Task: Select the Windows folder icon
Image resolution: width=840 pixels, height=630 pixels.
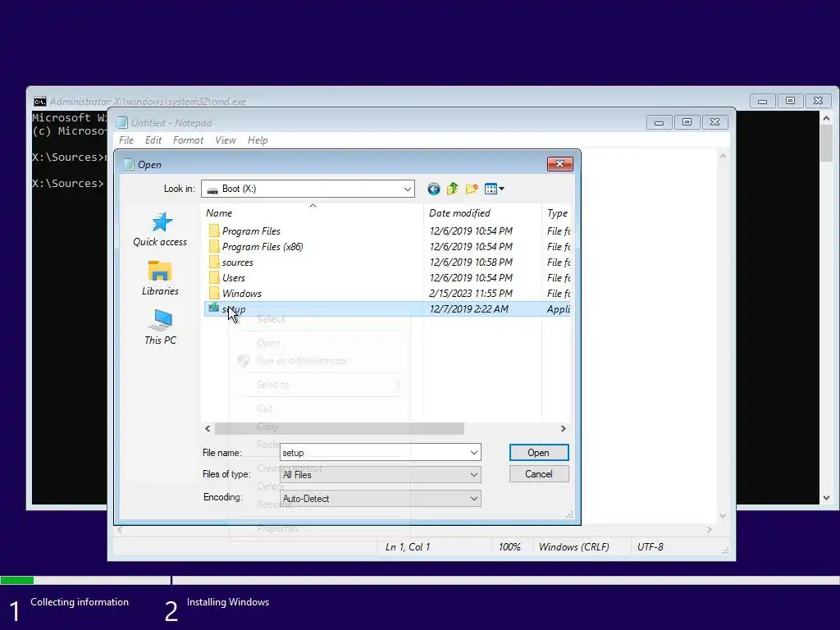Action: (214, 293)
